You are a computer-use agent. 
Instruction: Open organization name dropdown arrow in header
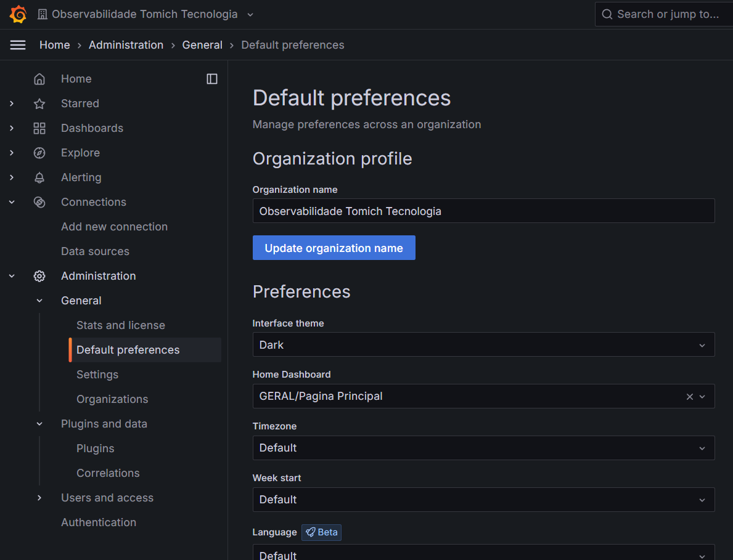(x=250, y=15)
